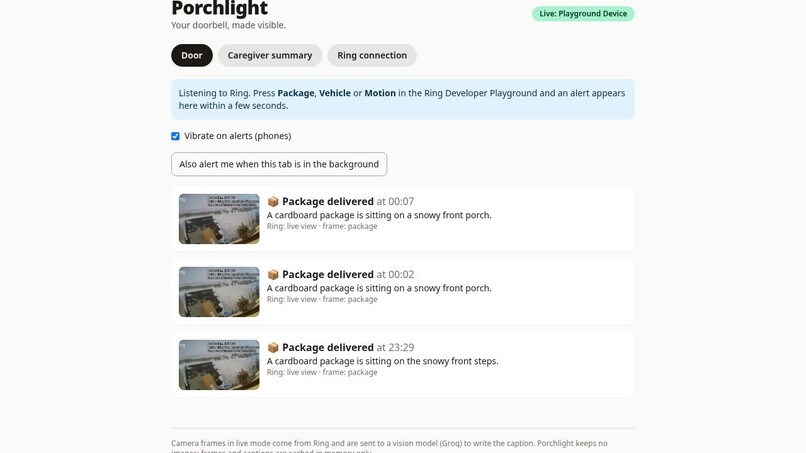
Task: Click the package icon on the 00:02 alert
Action: click(273, 275)
